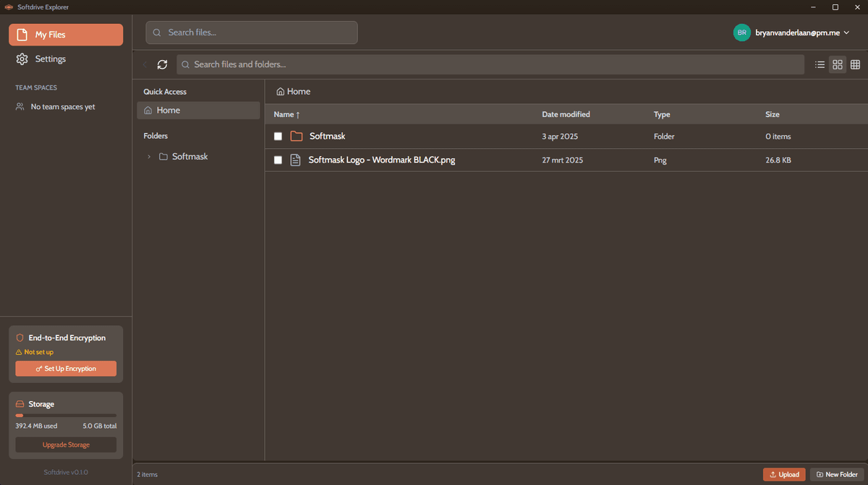Open Settings in sidebar
Viewport: 868px width, 485px height.
(x=66, y=59)
